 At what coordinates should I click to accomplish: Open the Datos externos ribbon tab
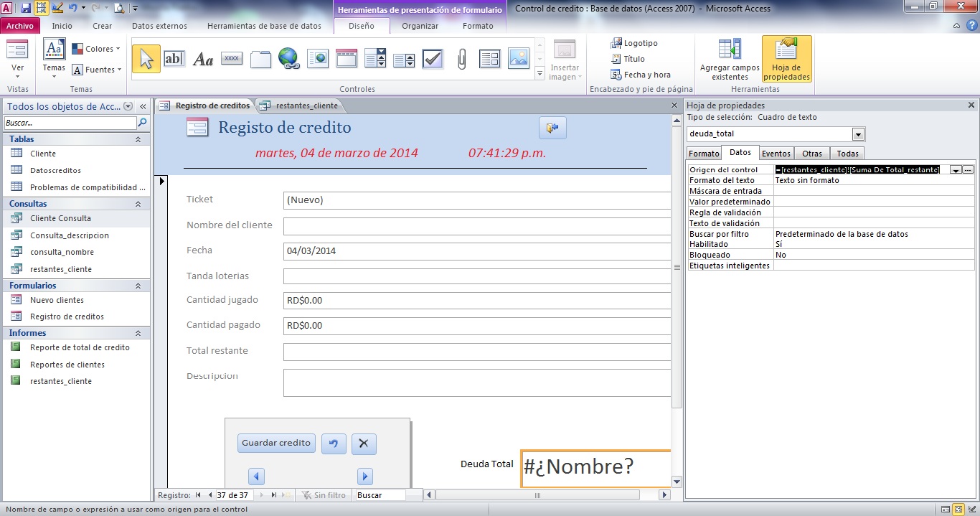(159, 26)
